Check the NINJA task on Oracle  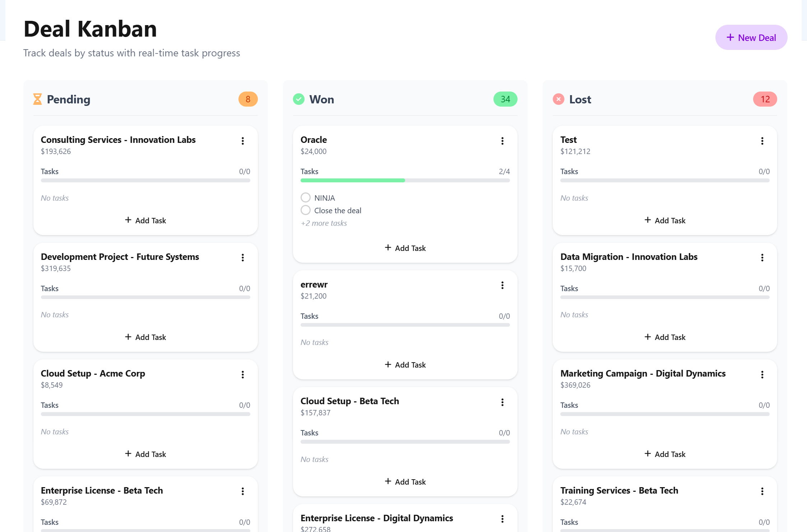pyautogui.click(x=306, y=197)
